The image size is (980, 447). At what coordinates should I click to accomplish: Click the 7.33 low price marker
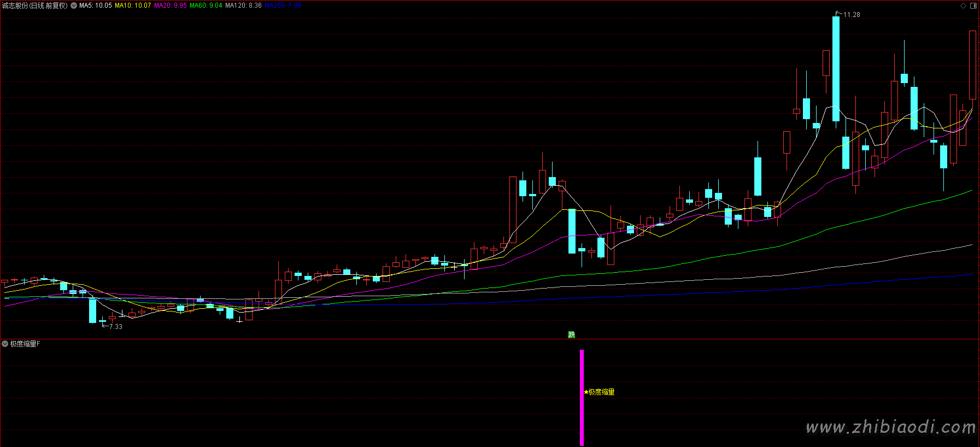pyautogui.click(x=115, y=327)
